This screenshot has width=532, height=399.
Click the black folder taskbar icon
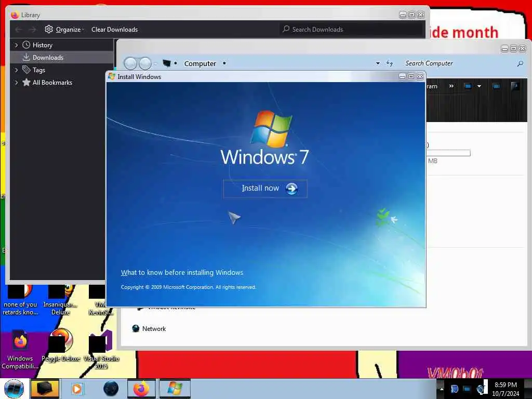(x=45, y=389)
